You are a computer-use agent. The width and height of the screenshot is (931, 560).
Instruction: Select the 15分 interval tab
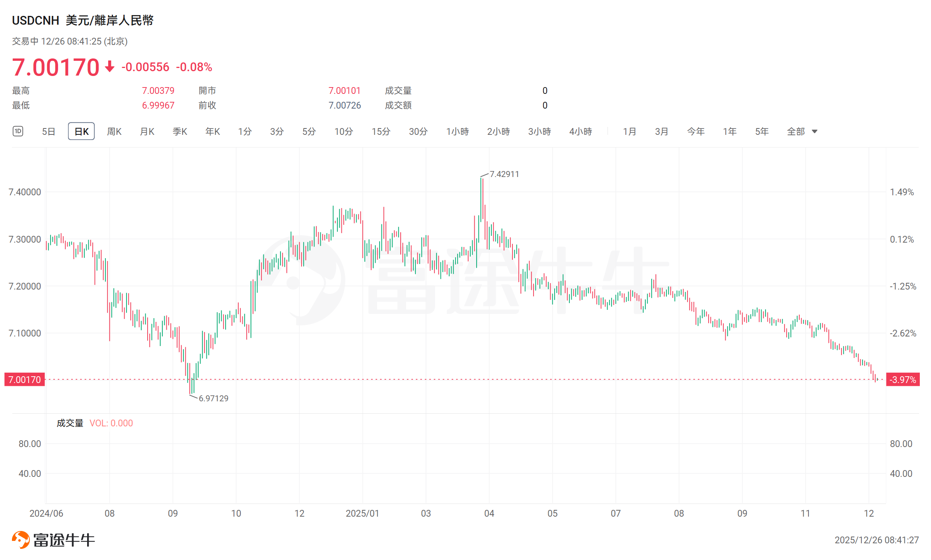381,132
